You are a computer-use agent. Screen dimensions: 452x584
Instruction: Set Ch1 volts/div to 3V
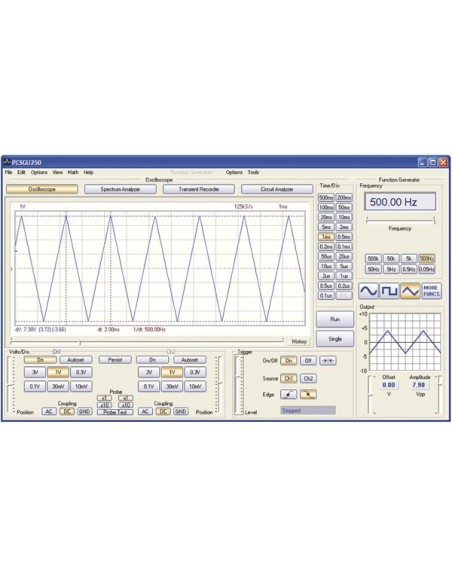point(35,372)
